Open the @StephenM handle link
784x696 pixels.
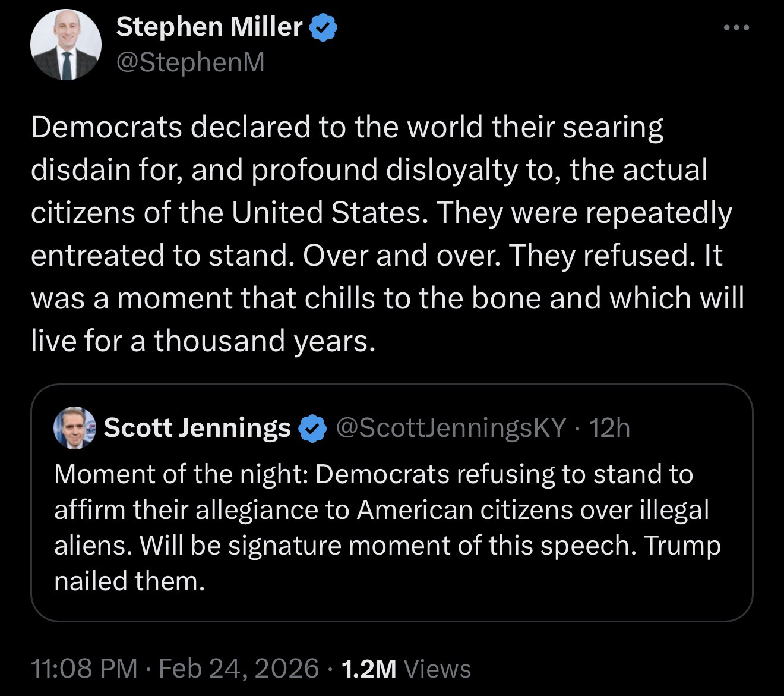pyautogui.click(x=190, y=62)
